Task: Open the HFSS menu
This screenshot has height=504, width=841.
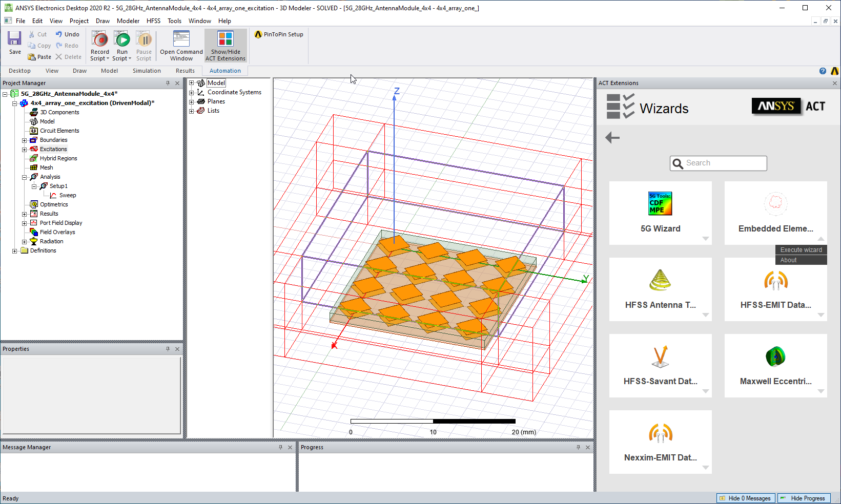Action: [x=153, y=21]
